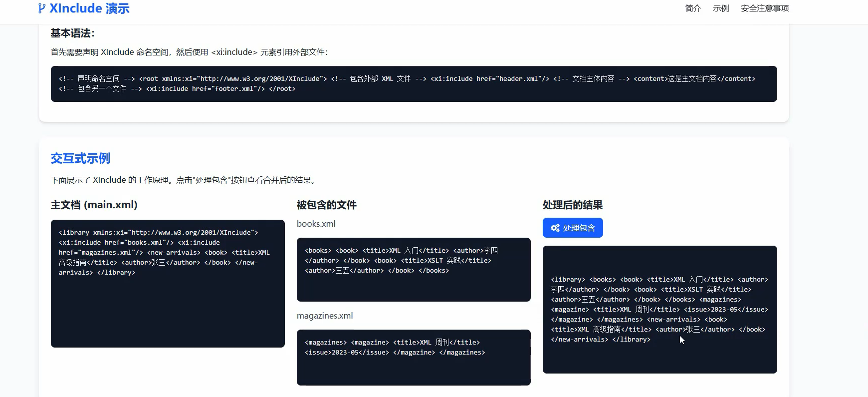
Task: Select the 处理后的结果 heading
Action: click(x=573, y=205)
